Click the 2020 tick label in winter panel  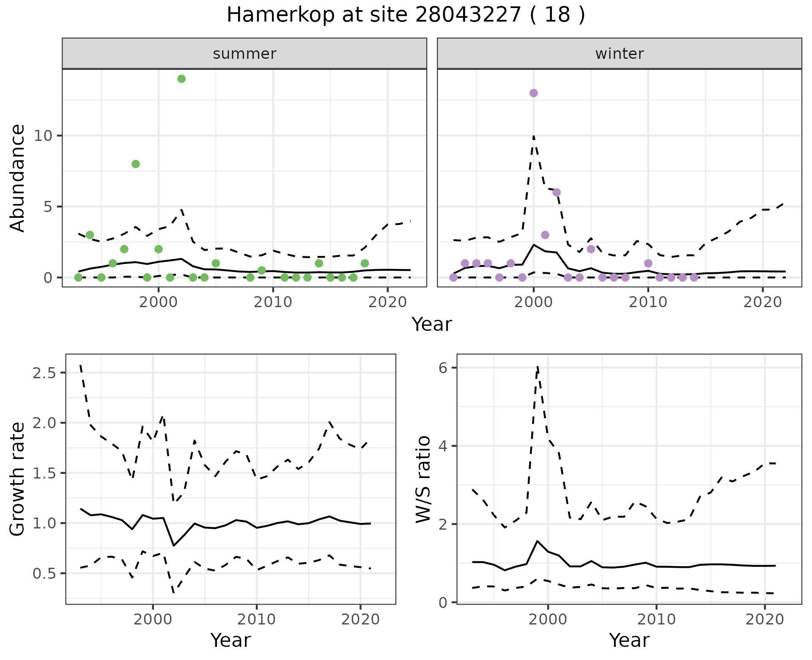(763, 302)
